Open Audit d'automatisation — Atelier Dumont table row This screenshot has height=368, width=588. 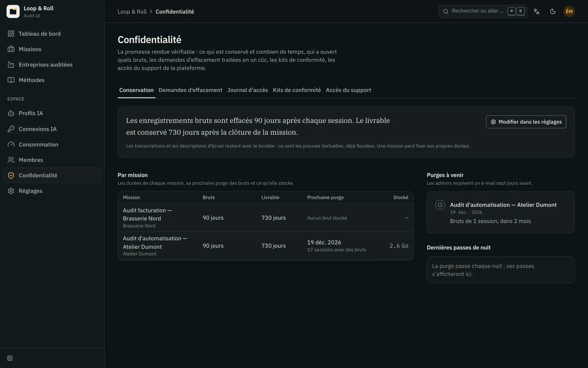pos(265,246)
